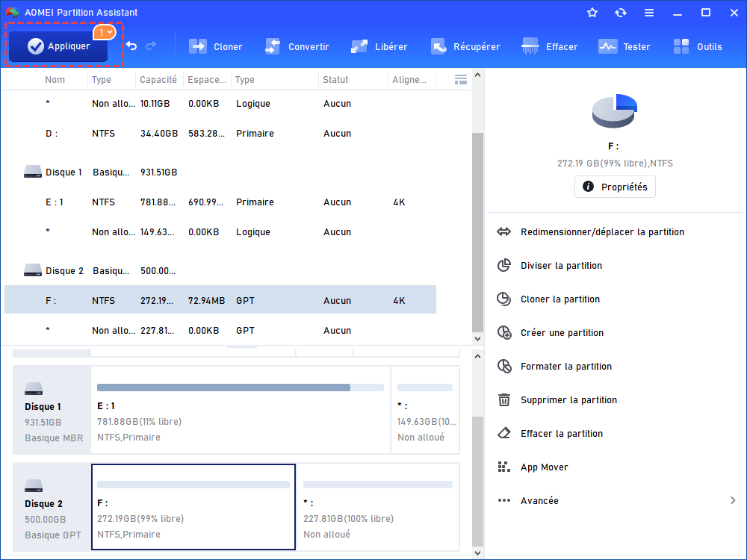Click the refresh icon in title bar
Image resolution: width=747 pixels, height=560 pixels.
pos(620,13)
